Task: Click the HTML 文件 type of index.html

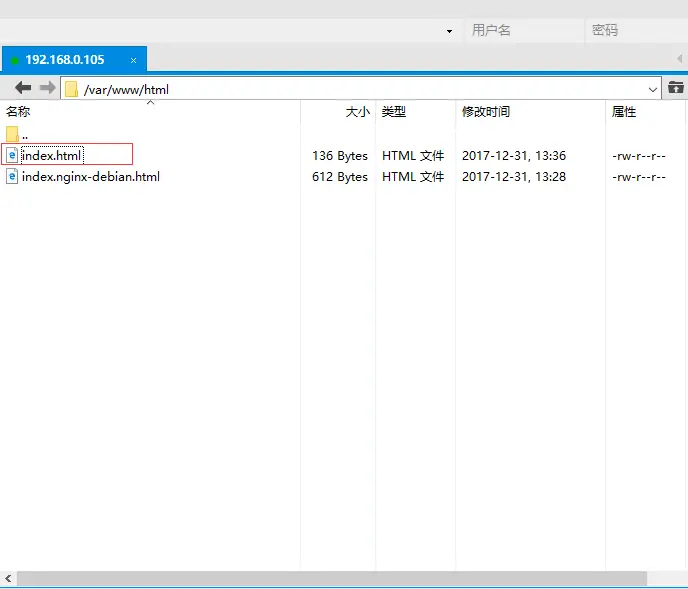Action: pos(413,155)
